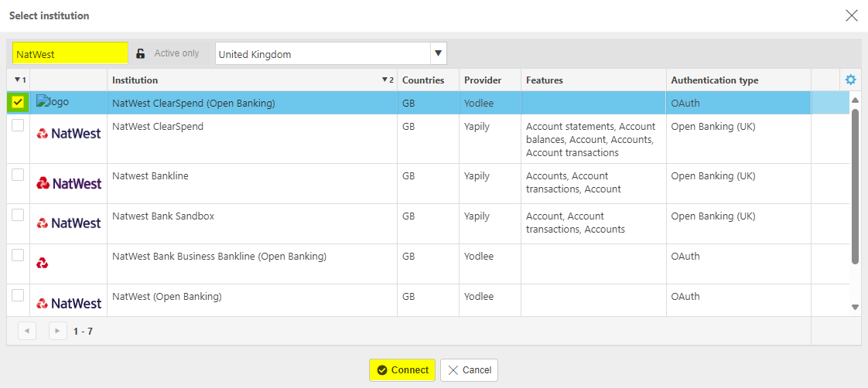Image resolution: width=868 pixels, height=388 pixels.
Task: Click the Natwest Bank Sandbox logo
Action: [x=69, y=223]
